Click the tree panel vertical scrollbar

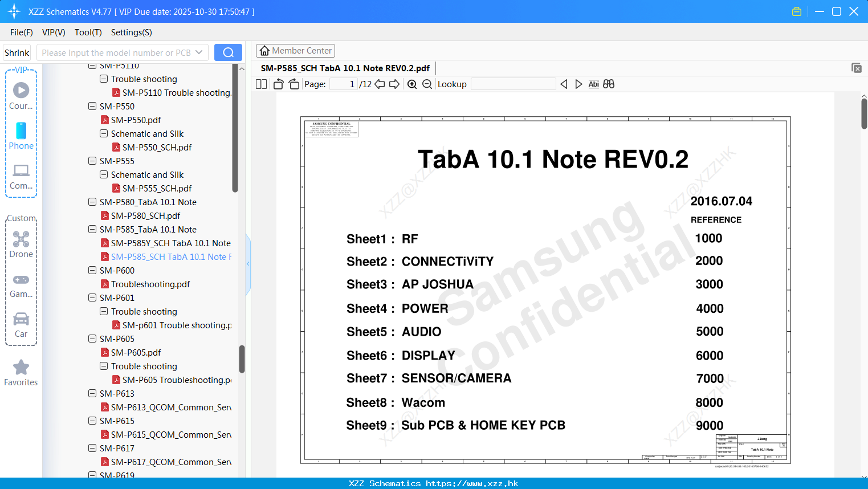coord(242,359)
